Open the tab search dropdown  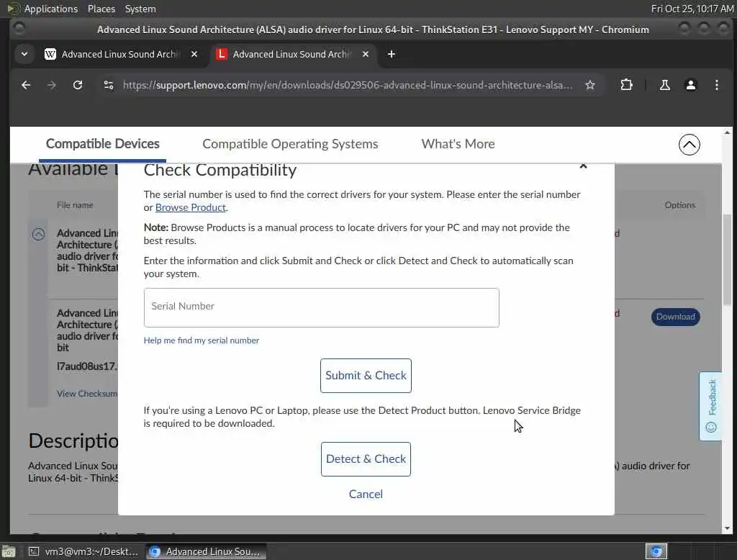point(24,54)
